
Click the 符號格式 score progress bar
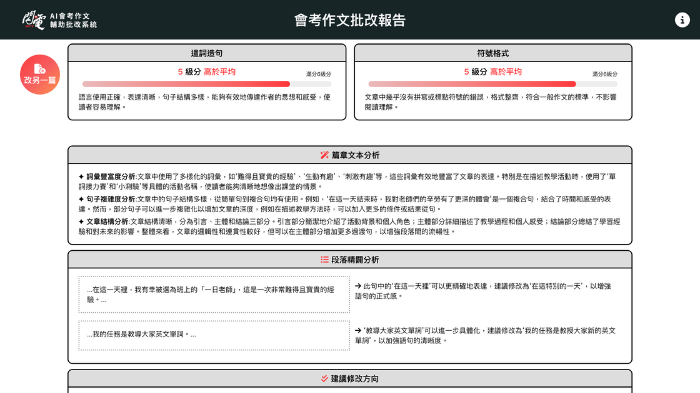tap(493, 84)
